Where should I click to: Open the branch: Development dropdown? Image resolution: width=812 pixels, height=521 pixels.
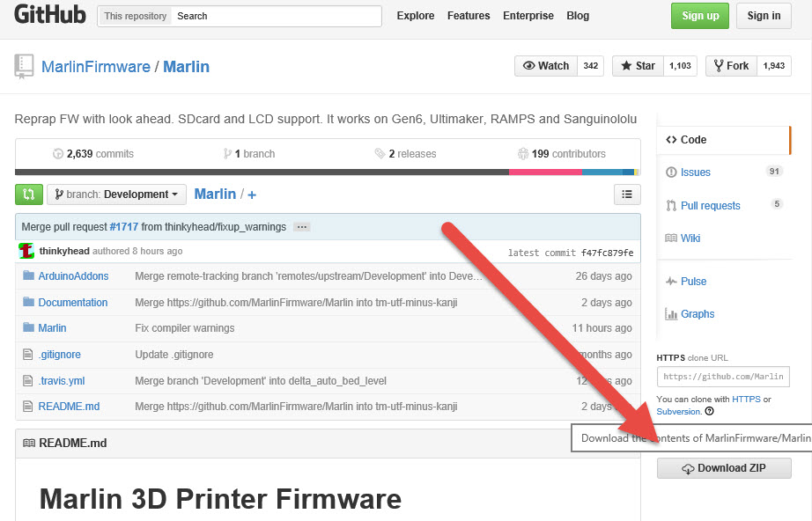point(116,194)
